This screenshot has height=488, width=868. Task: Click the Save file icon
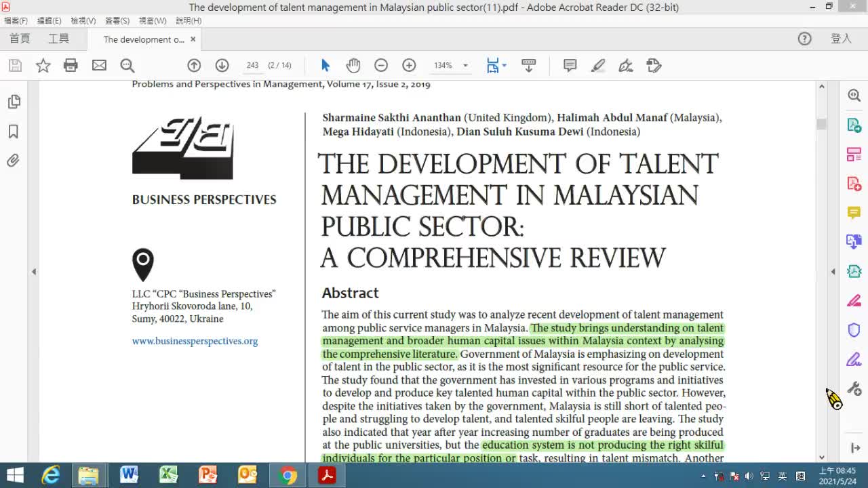coord(15,65)
